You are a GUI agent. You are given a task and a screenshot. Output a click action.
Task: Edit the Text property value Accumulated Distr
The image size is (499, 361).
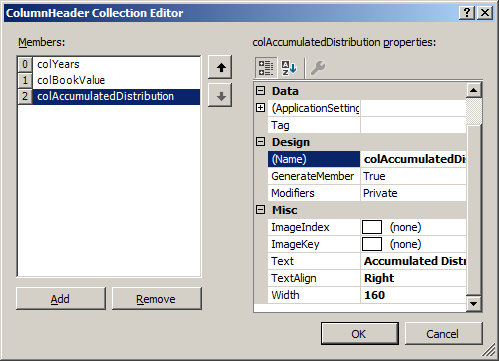click(413, 261)
